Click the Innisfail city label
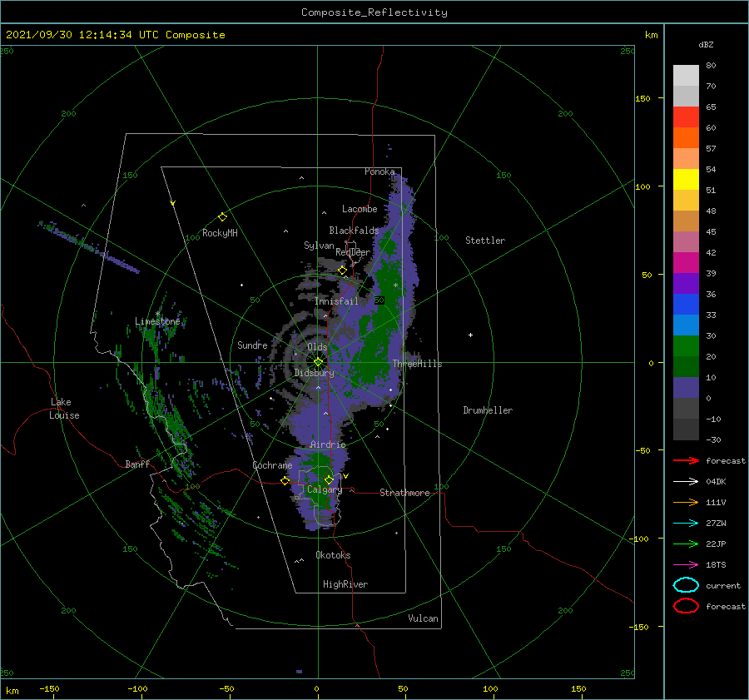The height and width of the screenshot is (700, 749). (x=336, y=301)
